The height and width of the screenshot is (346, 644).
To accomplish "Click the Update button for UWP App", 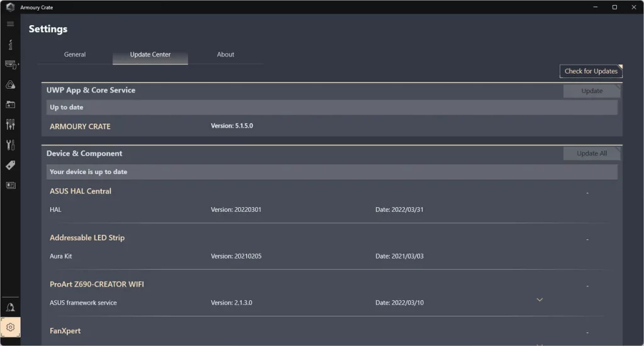I will 592,91.
